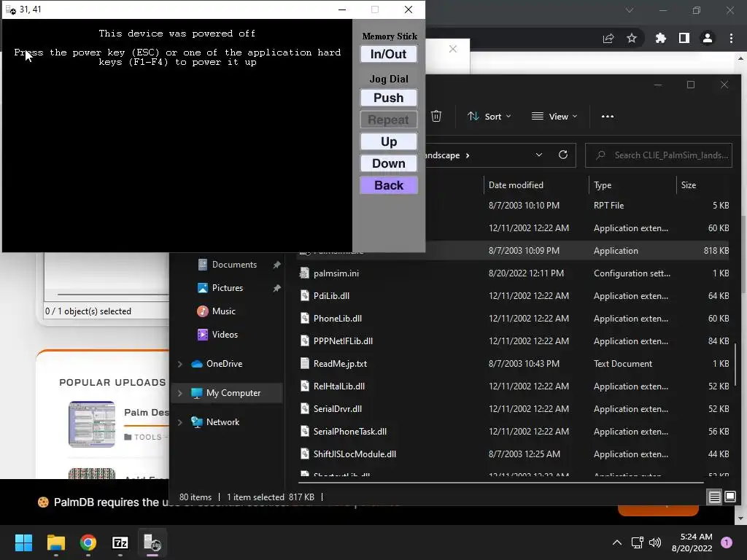Open Pictures in the navigation pane
The width and height of the screenshot is (747, 560).
[x=228, y=287]
